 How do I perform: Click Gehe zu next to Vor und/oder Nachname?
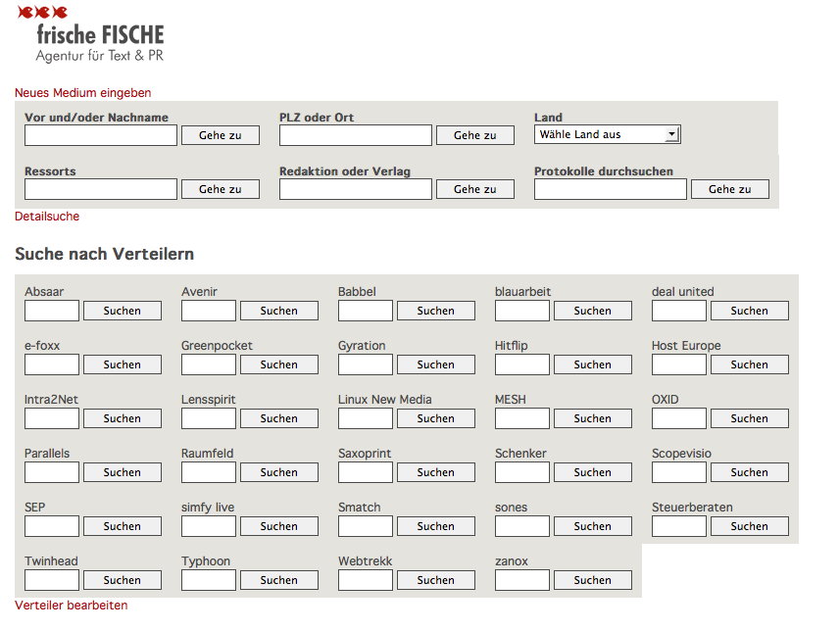tap(221, 135)
